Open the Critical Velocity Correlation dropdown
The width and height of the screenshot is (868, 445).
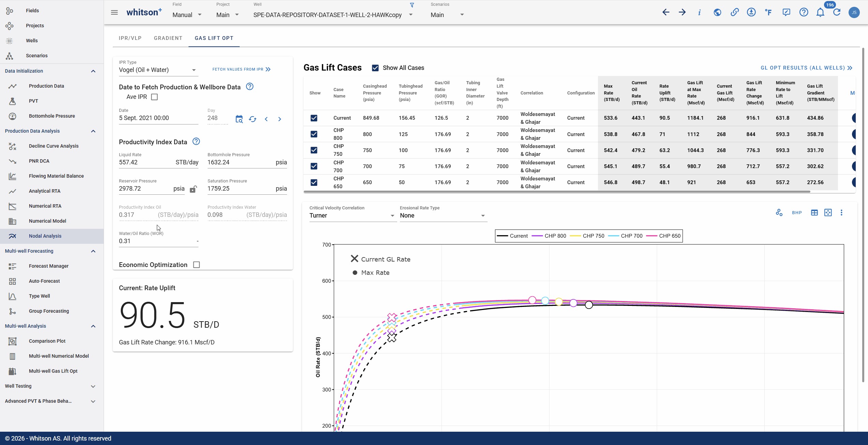tap(353, 216)
